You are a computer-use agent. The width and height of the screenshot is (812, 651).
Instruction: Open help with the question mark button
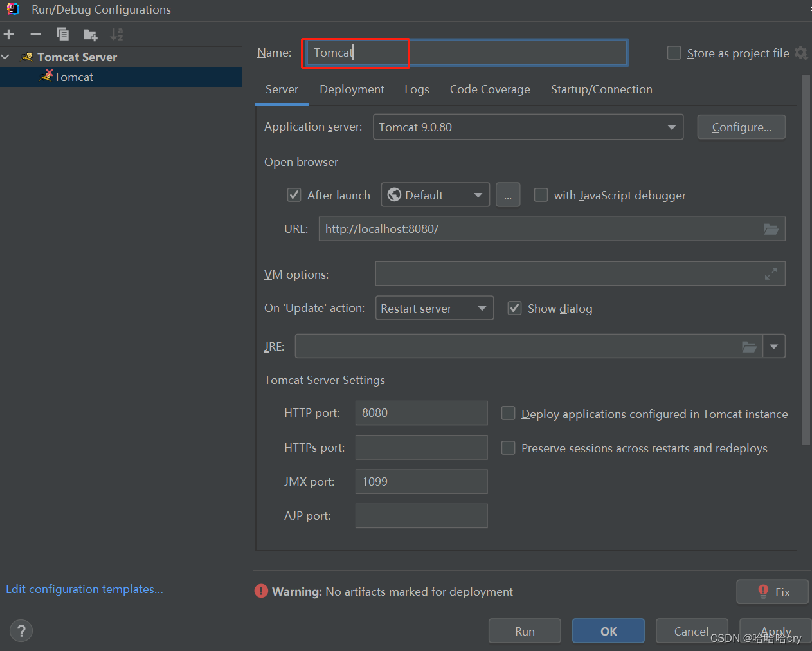click(x=21, y=630)
